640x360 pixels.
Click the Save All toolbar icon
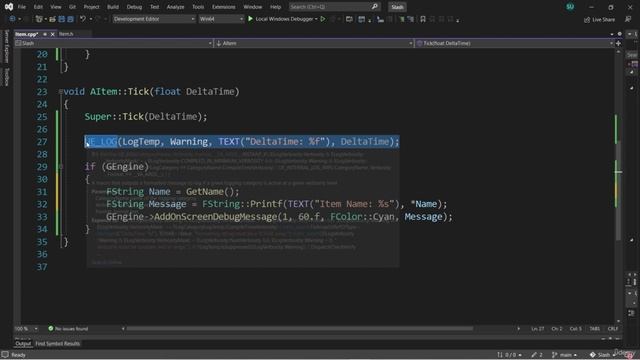[71, 19]
